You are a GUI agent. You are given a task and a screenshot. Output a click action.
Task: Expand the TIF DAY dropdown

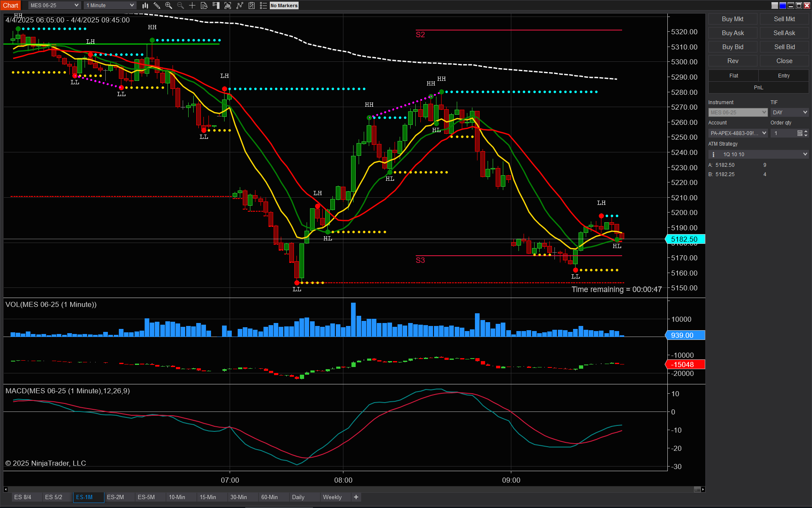click(789, 113)
